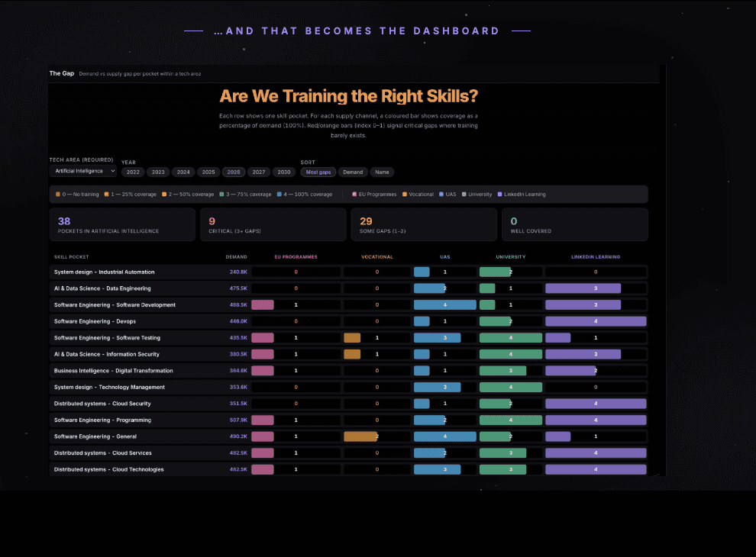The height and width of the screenshot is (557, 756).
Task: Select Software Engineering - Software Testing row
Action: pos(348,338)
